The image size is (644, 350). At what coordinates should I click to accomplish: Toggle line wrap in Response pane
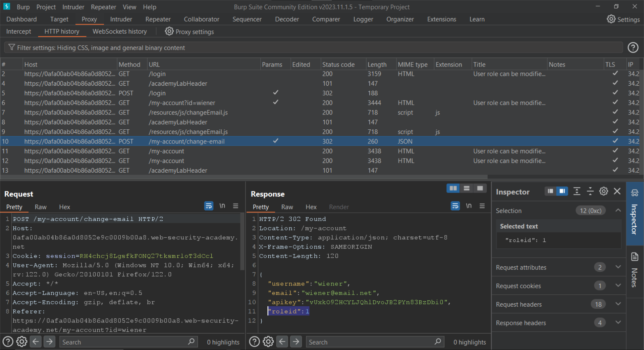click(455, 206)
